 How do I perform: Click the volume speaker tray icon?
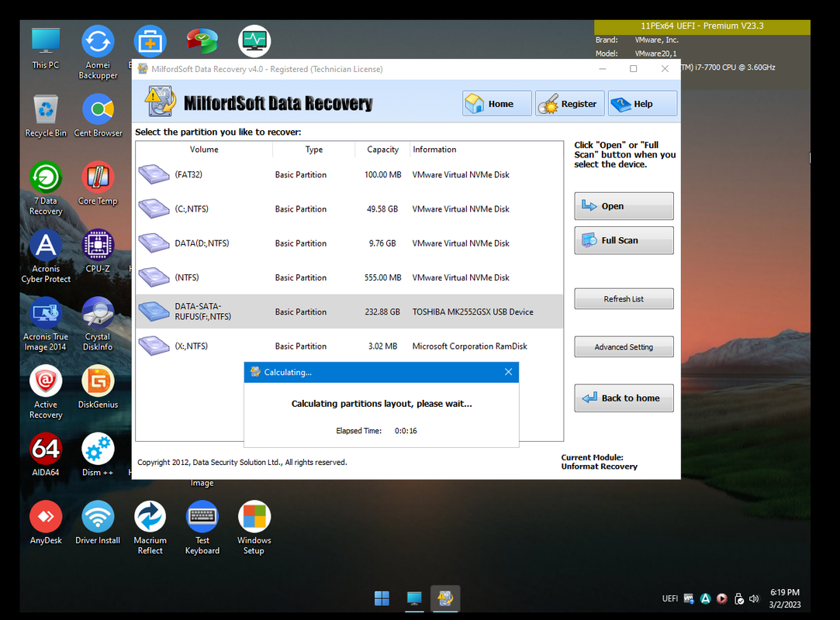click(754, 598)
